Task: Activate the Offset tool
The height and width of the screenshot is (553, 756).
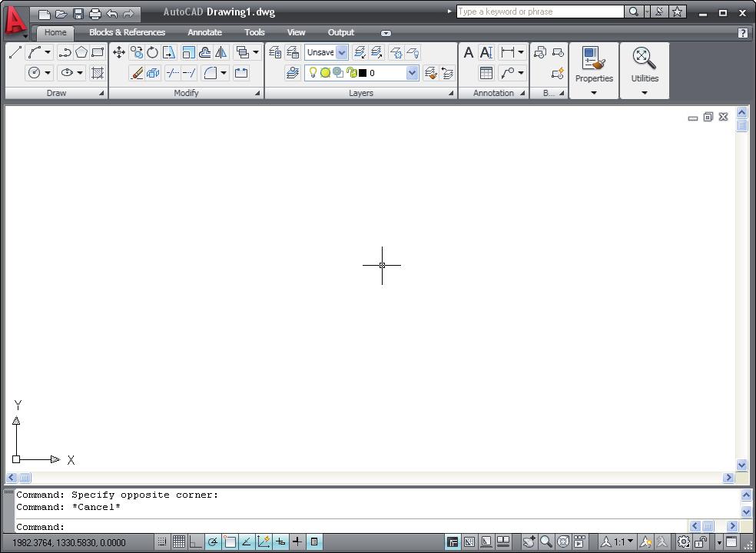Action: click(205, 52)
